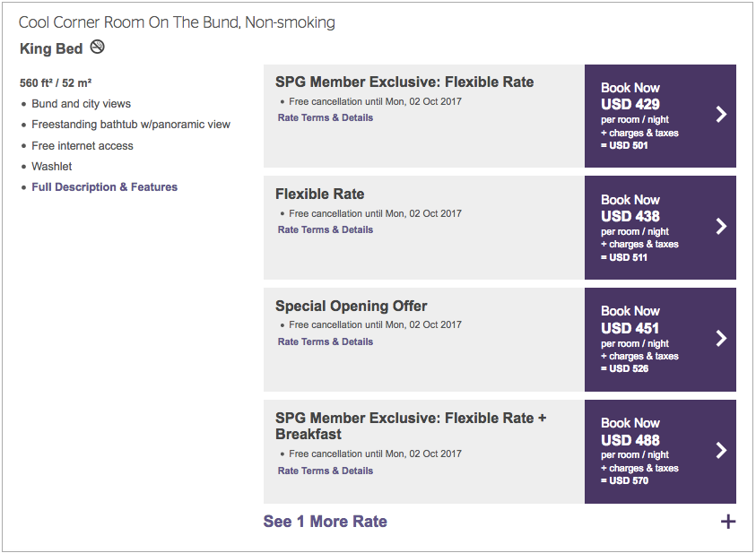Click the non-smoking icon beside King Bed

tap(98, 47)
